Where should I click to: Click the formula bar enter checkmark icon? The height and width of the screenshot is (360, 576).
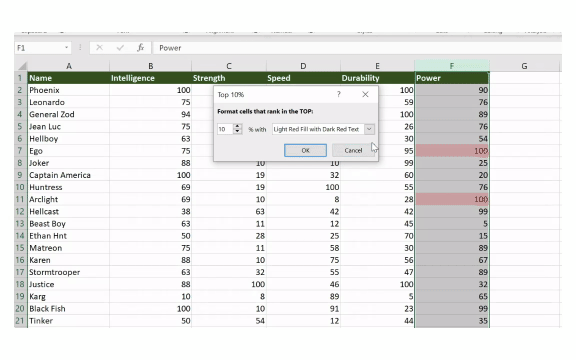coord(120,48)
